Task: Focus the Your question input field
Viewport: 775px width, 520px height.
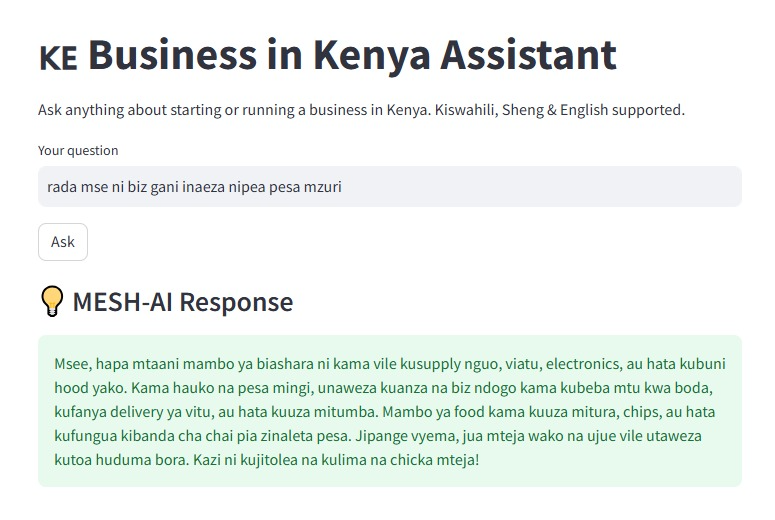Action: click(x=389, y=187)
